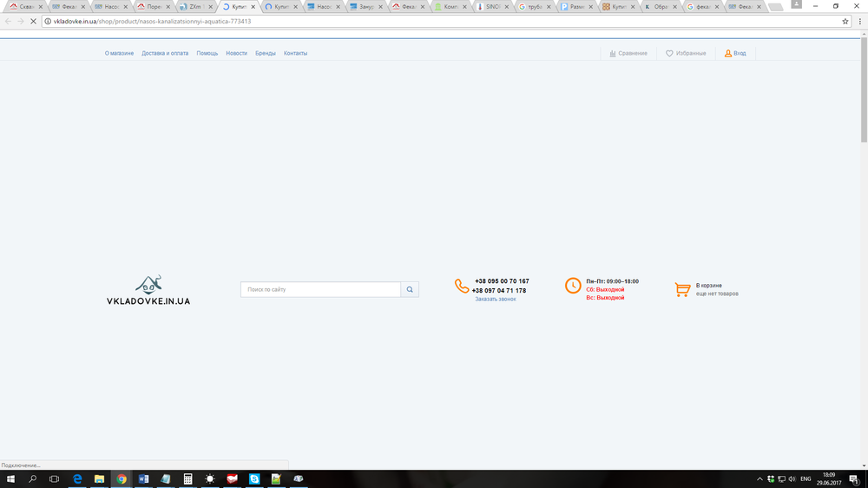Viewport: 868px width, 488px height.
Task: Click the VKLADOVKE.IN.UA logo
Action: [148, 290]
